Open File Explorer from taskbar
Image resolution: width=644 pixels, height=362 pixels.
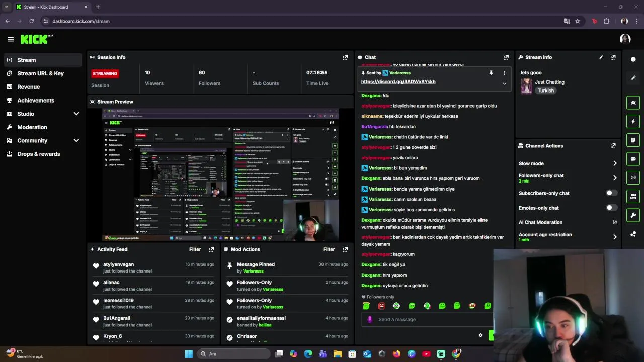pos(337,354)
